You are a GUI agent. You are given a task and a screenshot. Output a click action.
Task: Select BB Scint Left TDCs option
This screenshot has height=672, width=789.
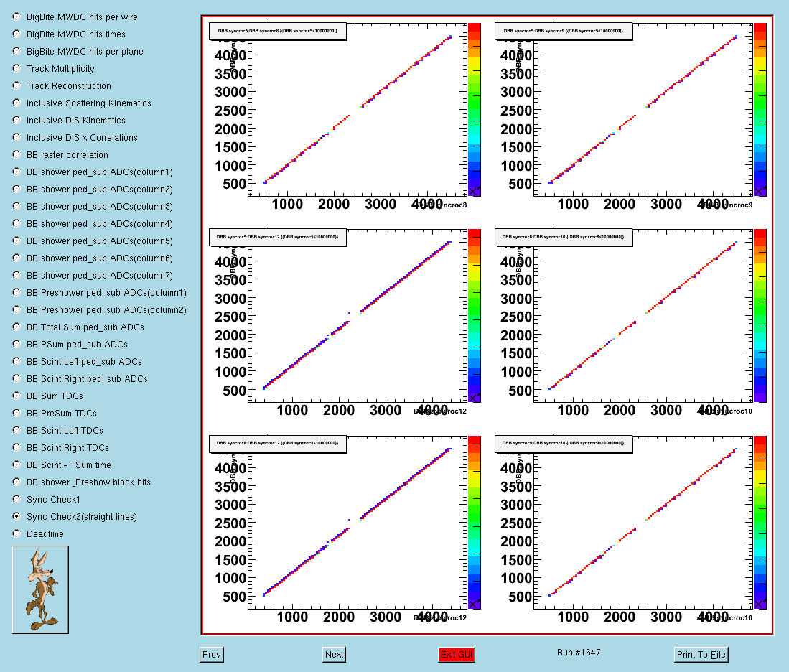[17, 430]
